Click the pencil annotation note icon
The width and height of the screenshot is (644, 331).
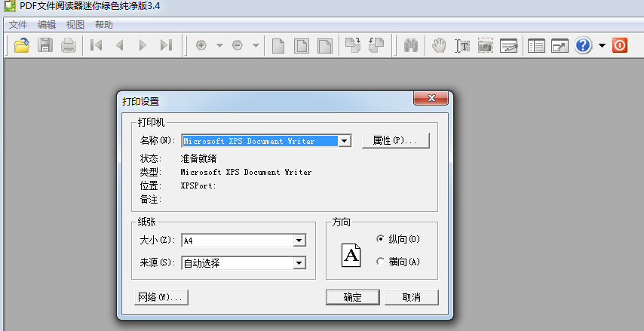[x=508, y=45]
